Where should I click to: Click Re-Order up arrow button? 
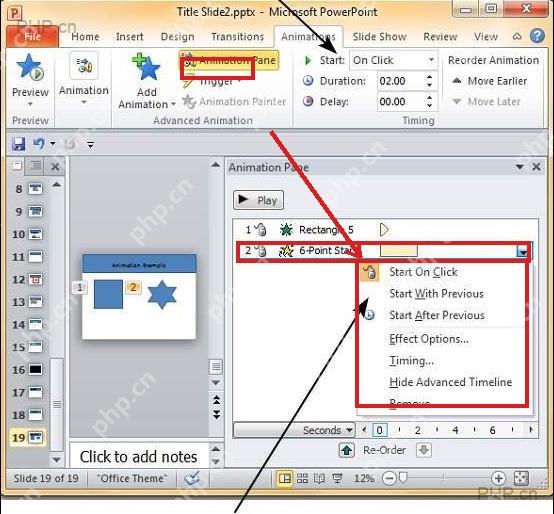pyautogui.click(x=347, y=450)
